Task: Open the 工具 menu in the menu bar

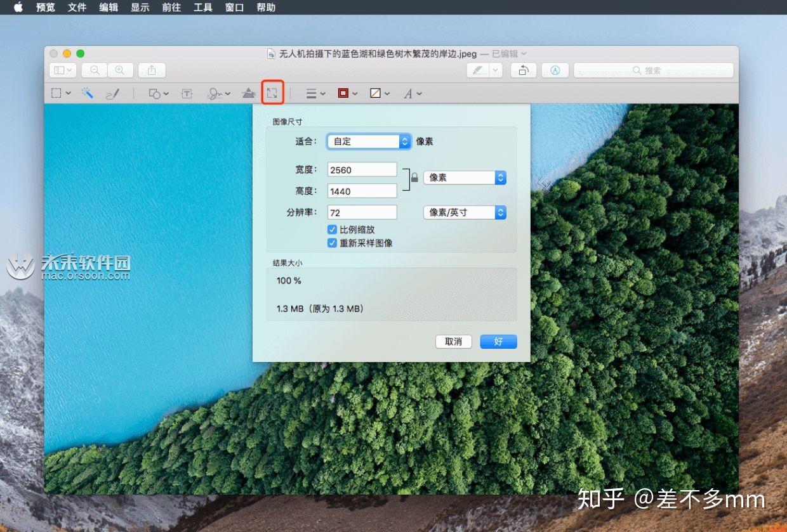Action: [202, 8]
